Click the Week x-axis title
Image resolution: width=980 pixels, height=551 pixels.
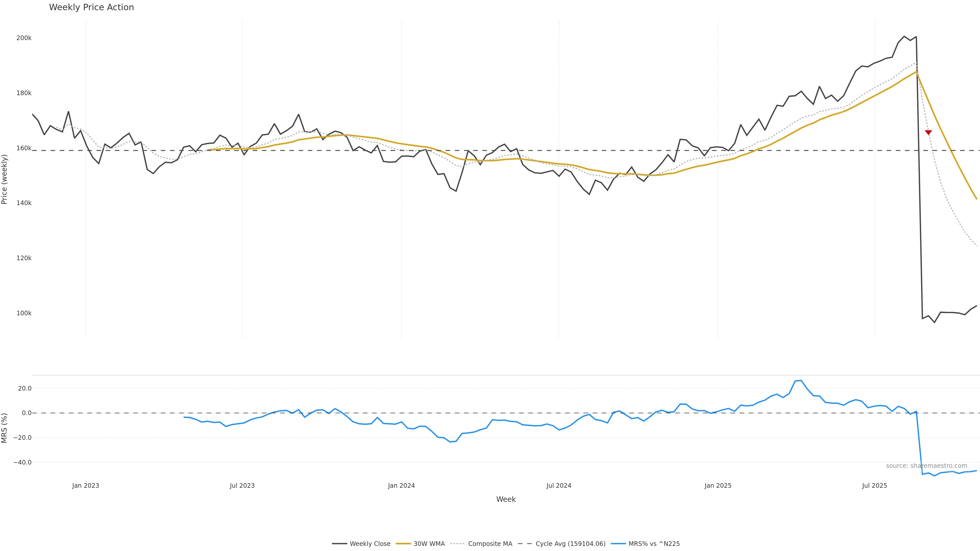(506, 499)
